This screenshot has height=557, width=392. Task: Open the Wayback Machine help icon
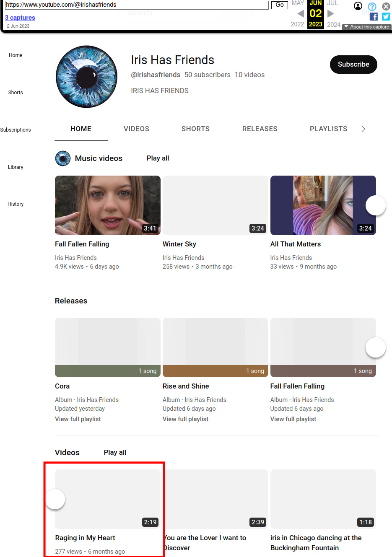[372, 7]
